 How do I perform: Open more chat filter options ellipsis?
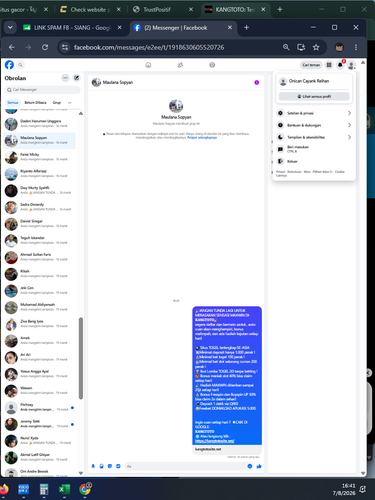coord(69,102)
